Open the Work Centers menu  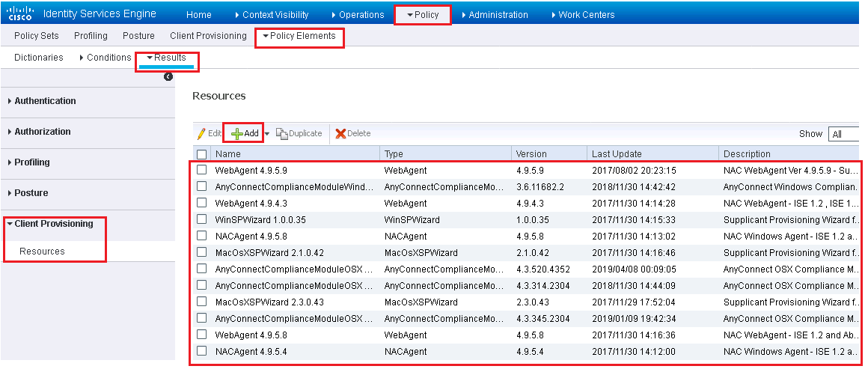click(x=583, y=15)
